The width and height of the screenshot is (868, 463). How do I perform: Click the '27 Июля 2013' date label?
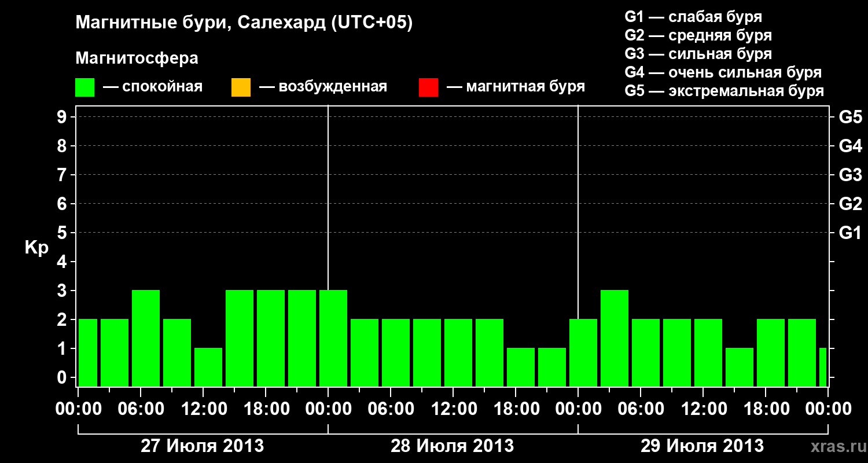click(x=203, y=446)
